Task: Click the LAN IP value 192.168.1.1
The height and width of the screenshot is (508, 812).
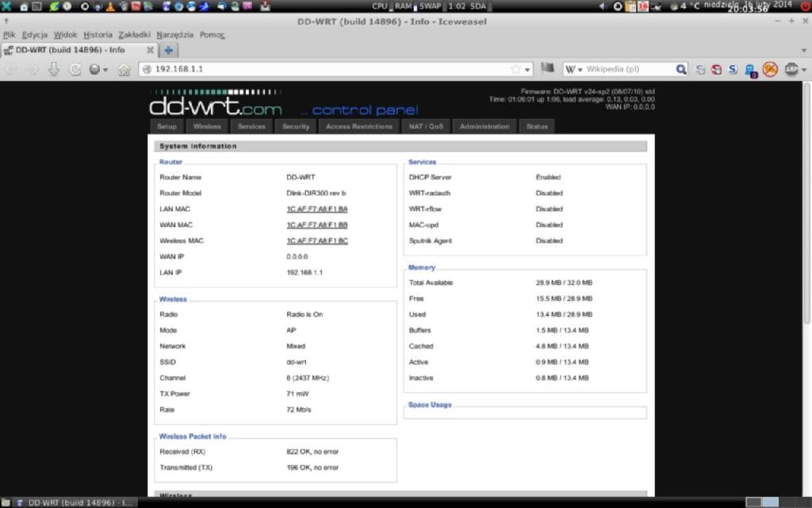Action: [304, 273]
